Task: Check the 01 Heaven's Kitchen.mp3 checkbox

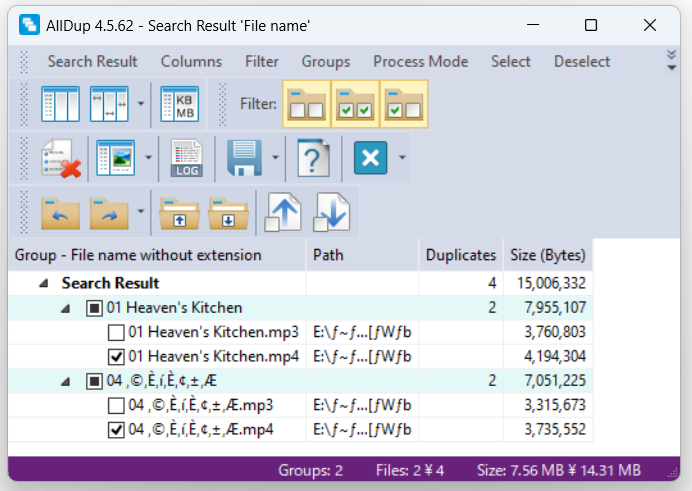Action: coord(116,333)
